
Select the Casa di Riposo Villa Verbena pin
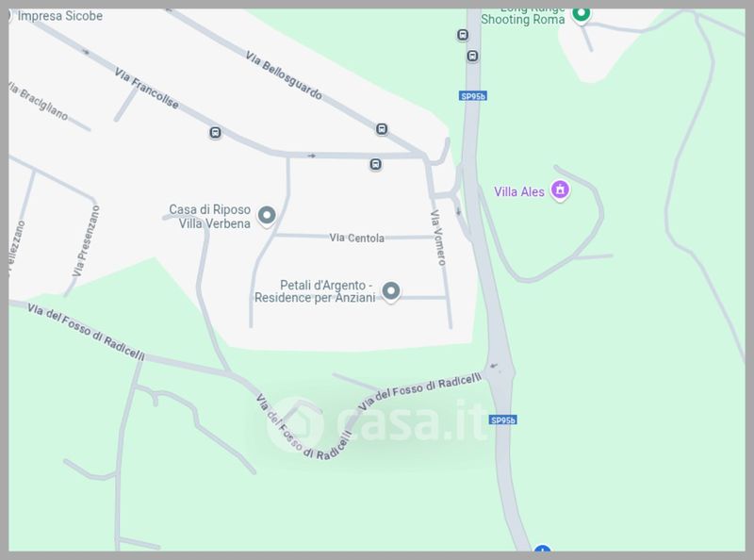coord(267,216)
